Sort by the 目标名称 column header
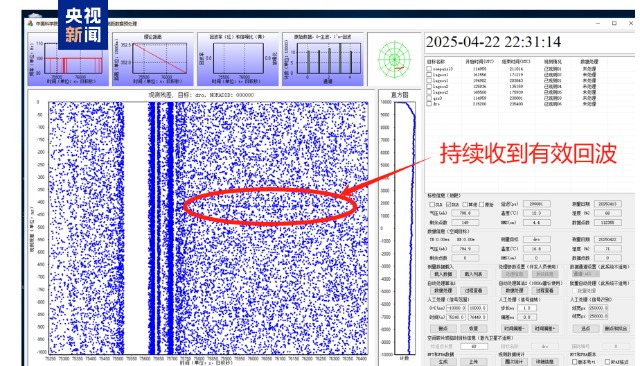 [x=436, y=62]
